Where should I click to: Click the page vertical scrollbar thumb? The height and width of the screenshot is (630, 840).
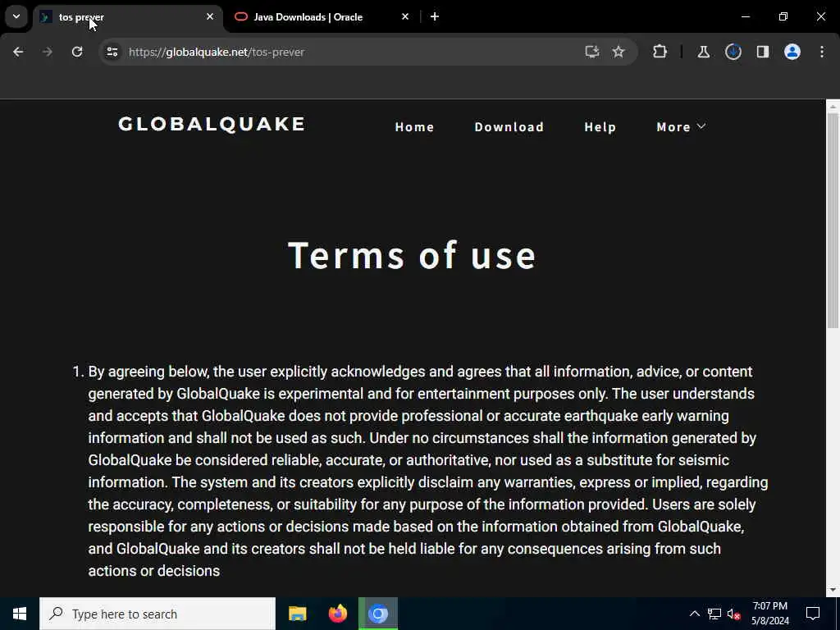coord(833,220)
